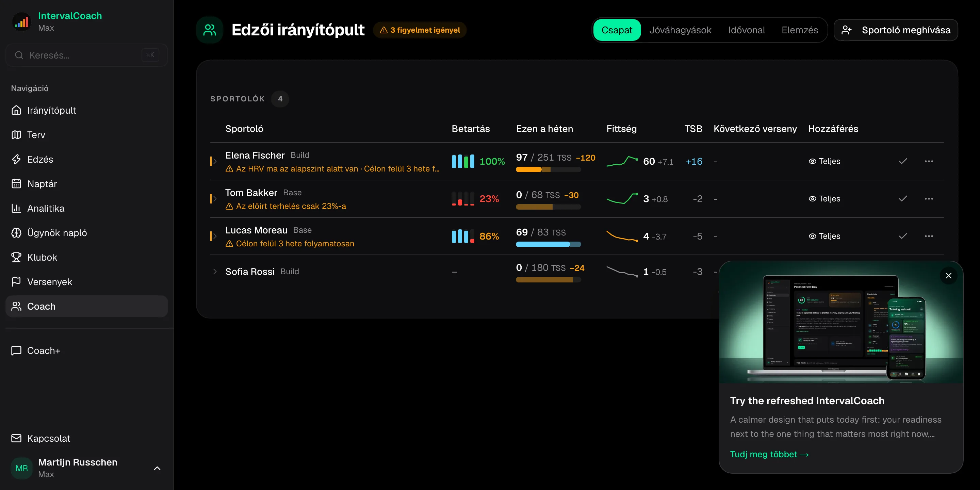Screen dimensions: 980x490
Task: Close the refreshed IntervalCoach popup
Action: (948, 275)
